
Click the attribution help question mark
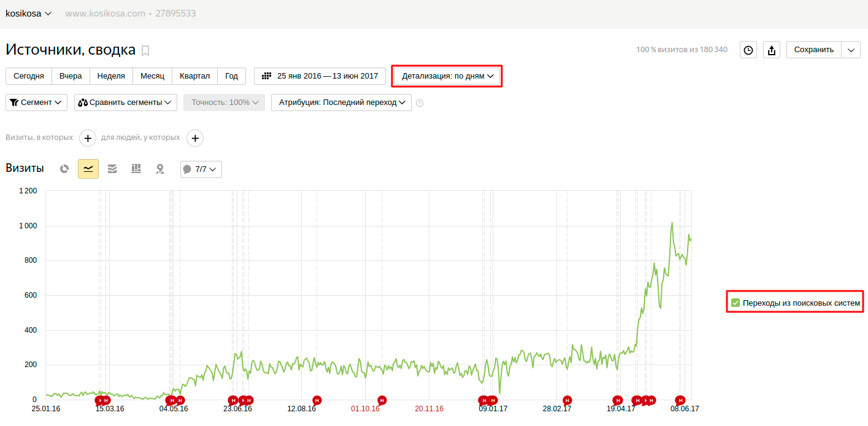[x=420, y=103]
